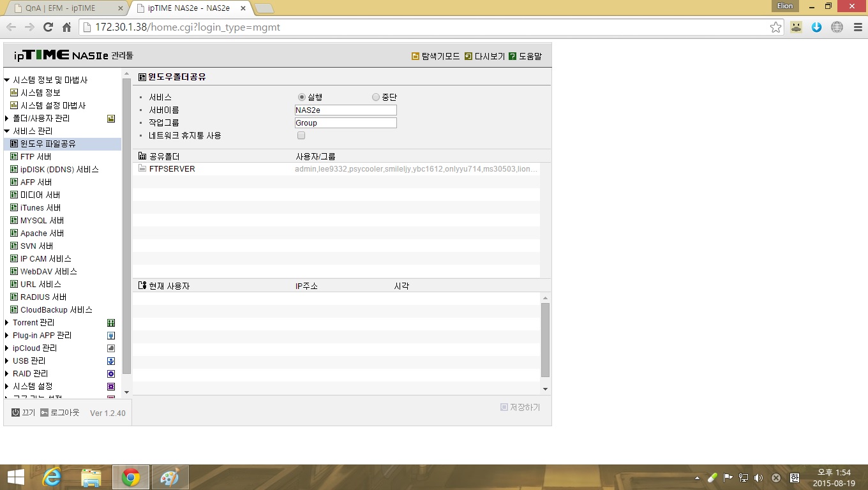Enable the 네트워크 휴지통 사용 checkbox

tap(301, 135)
